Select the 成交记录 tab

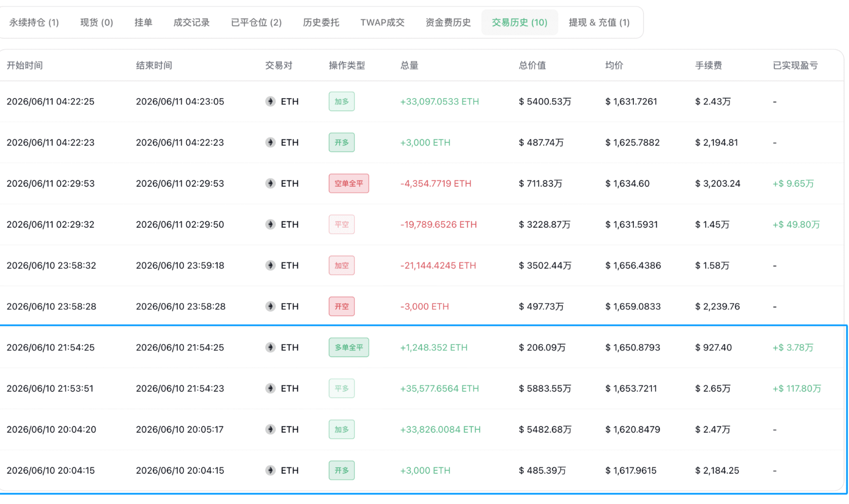[x=191, y=22]
